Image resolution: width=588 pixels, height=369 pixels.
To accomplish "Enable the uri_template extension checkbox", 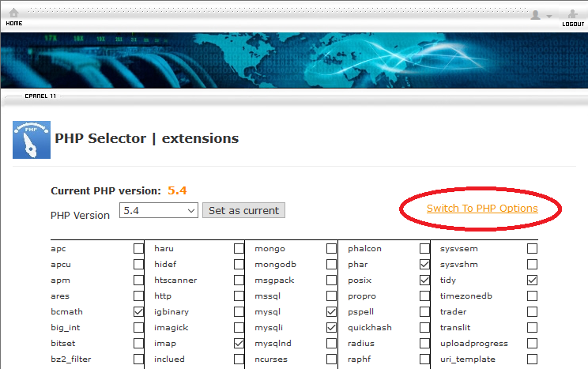I will point(532,359).
